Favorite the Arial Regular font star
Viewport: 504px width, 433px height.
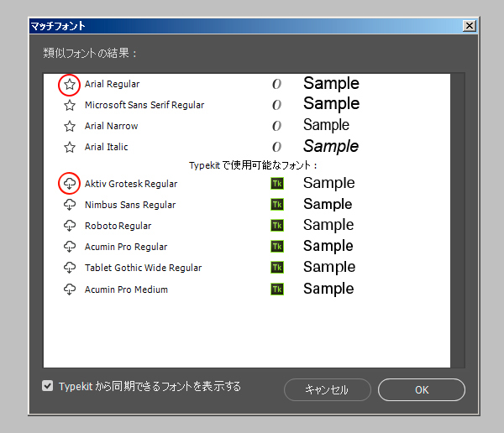[70, 85]
